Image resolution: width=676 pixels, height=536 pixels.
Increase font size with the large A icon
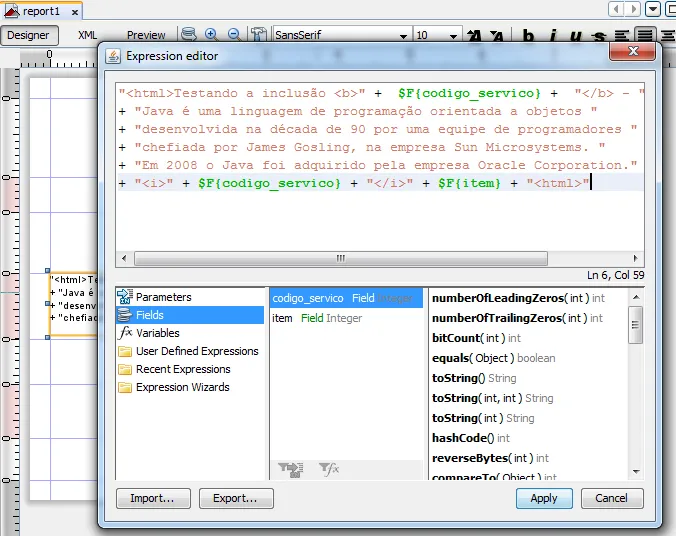[x=475, y=36]
